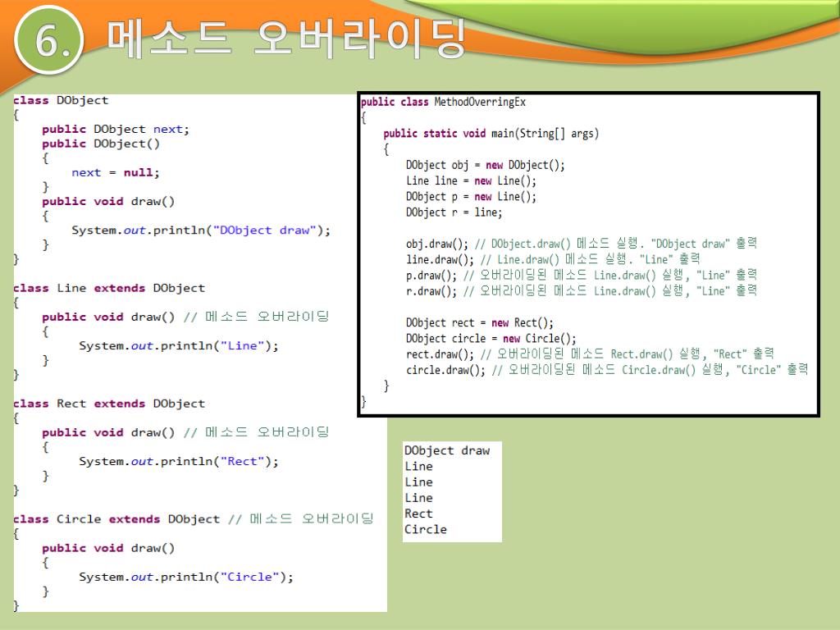The image size is (840, 630).
Task: Select the "DObject p = new Line();" line
Action: pyautogui.click(x=471, y=197)
